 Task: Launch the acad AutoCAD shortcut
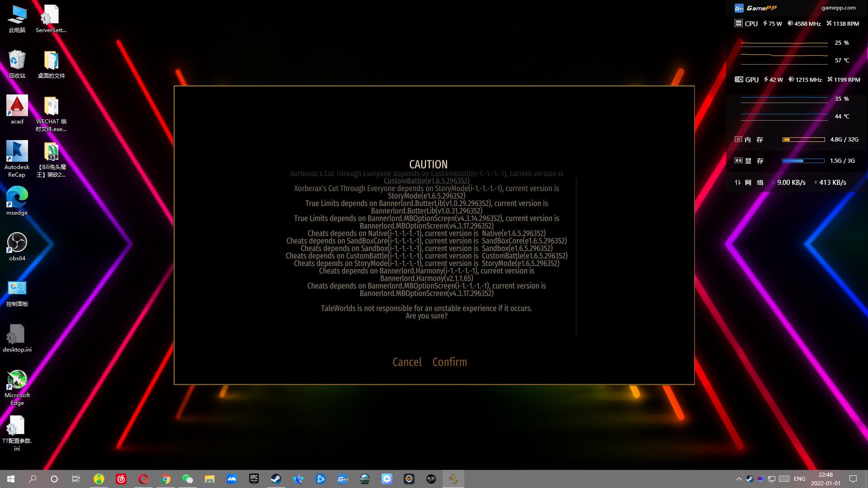[x=17, y=110]
